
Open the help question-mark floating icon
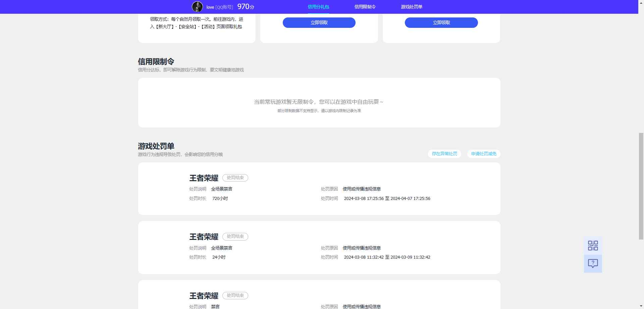(x=593, y=264)
